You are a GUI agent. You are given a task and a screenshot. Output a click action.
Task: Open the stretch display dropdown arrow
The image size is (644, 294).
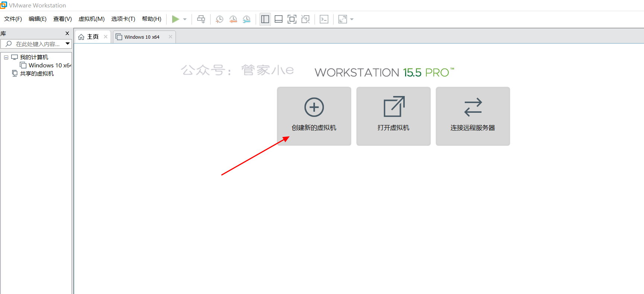(x=352, y=19)
